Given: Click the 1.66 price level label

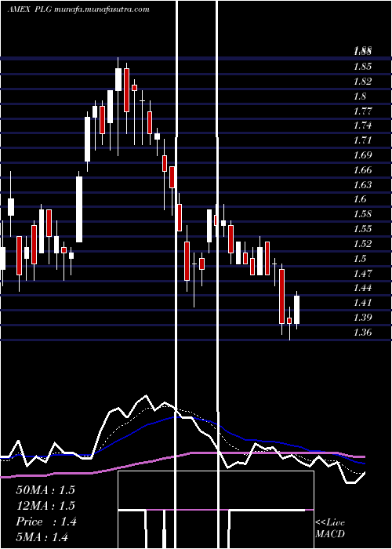Looking at the screenshot, I should [x=362, y=170].
